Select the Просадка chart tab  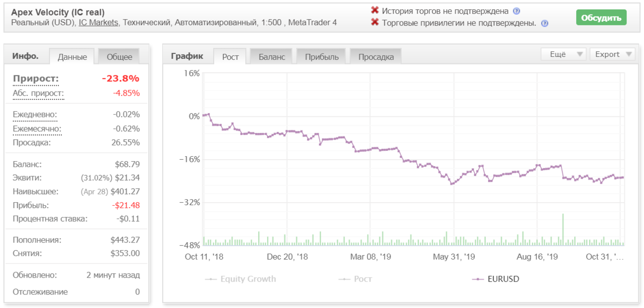pyautogui.click(x=376, y=57)
